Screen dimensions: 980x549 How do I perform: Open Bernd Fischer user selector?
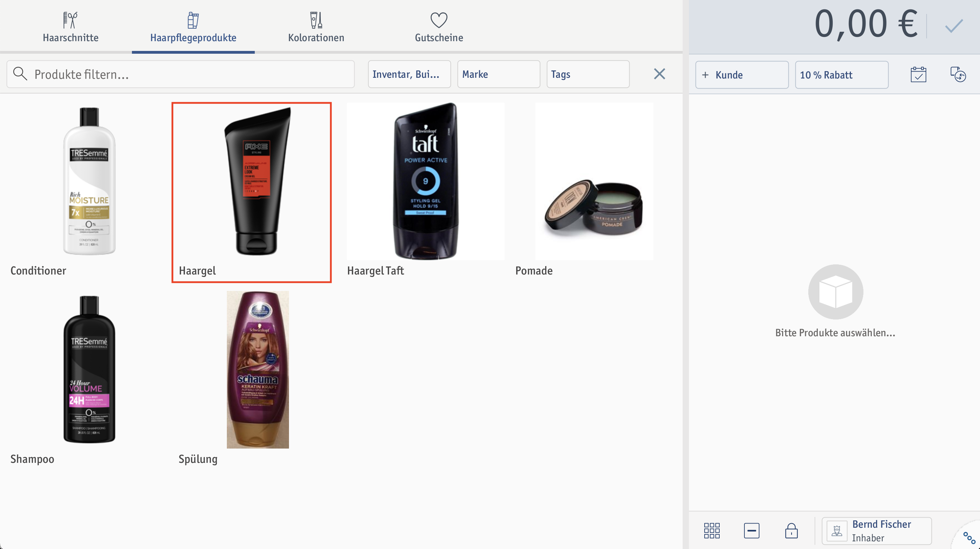coord(877,531)
